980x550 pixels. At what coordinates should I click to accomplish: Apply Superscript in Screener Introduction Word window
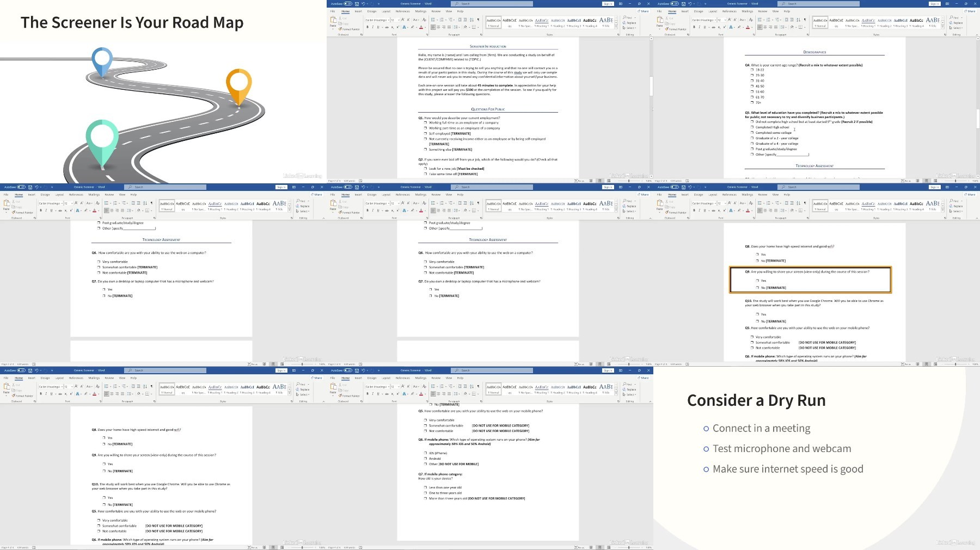tap(398, 27)
